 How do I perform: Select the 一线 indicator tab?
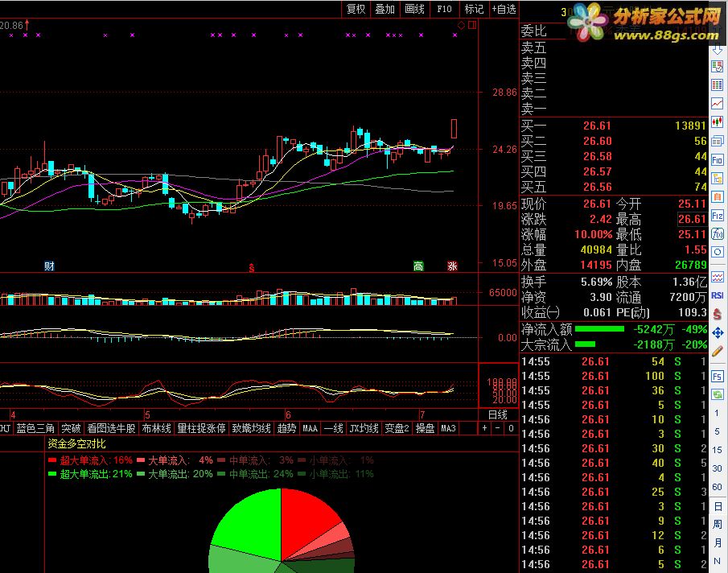(x=333, y=428)
